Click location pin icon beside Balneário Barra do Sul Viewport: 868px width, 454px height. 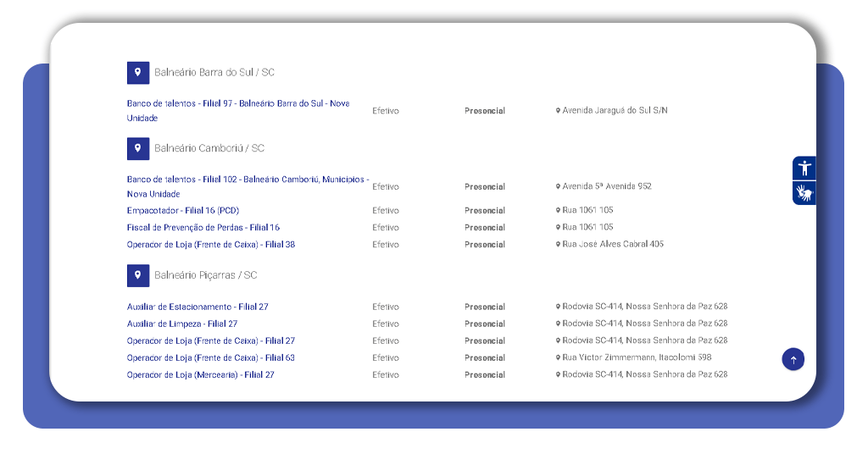pyautogui.click(x=138, y=73)
